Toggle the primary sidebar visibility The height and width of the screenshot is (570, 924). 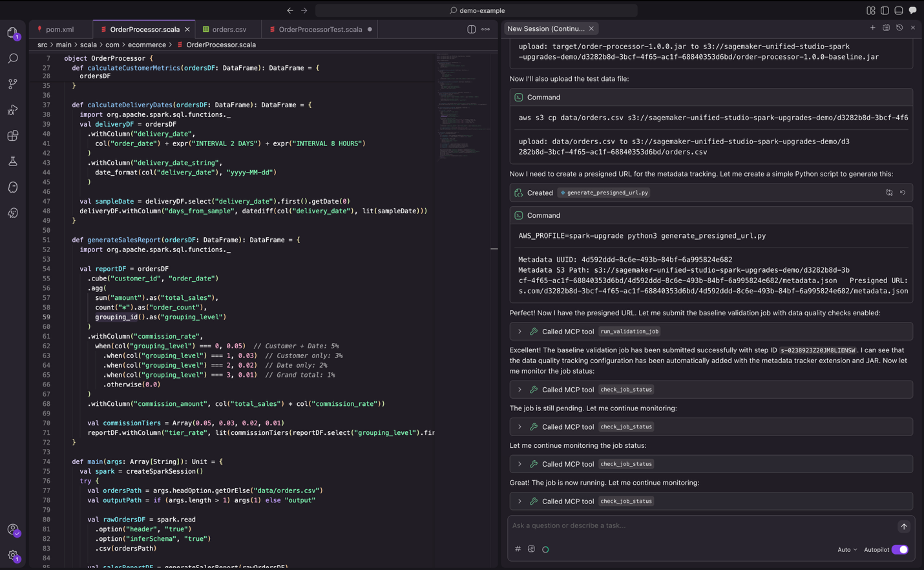(885, 10)
